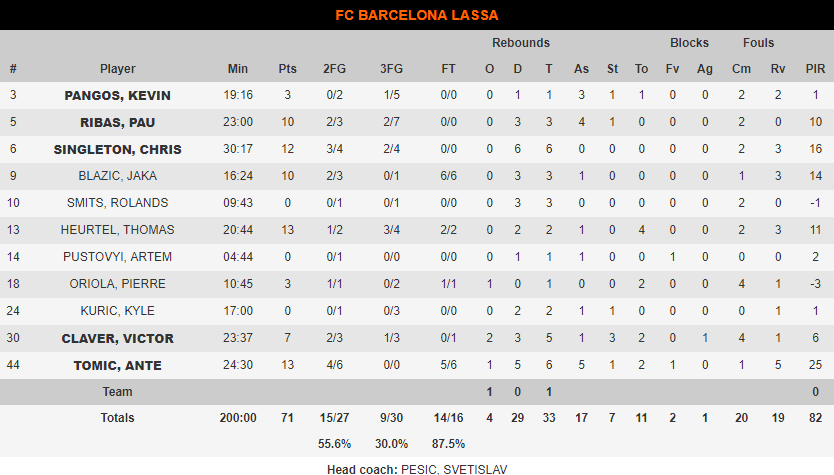This screenshot has height=475, width=834.
Task: Select BLAZIC, JAKA player name
Action: pyautogui.click(x=118, y=176)
